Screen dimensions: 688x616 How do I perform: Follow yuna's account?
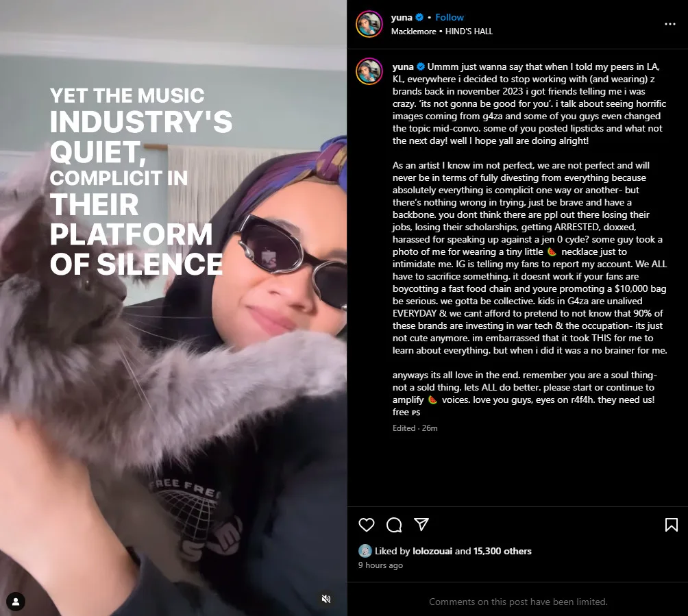pos(450,18)
